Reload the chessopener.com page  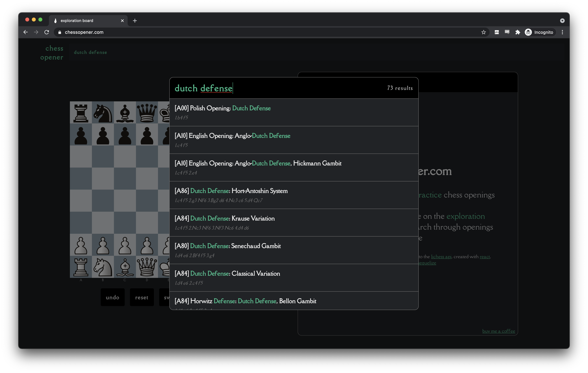point(46,32)
